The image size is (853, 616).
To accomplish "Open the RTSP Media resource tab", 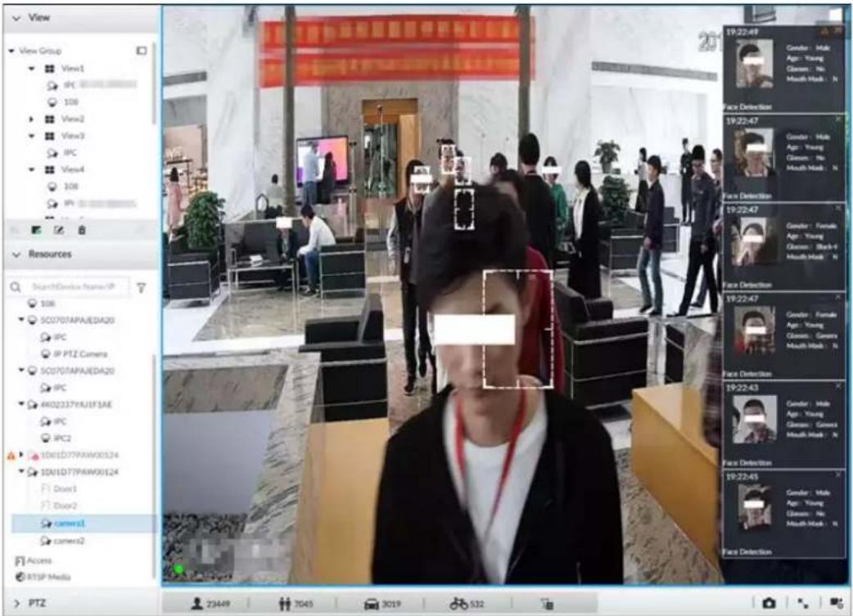I will (43, 577).
